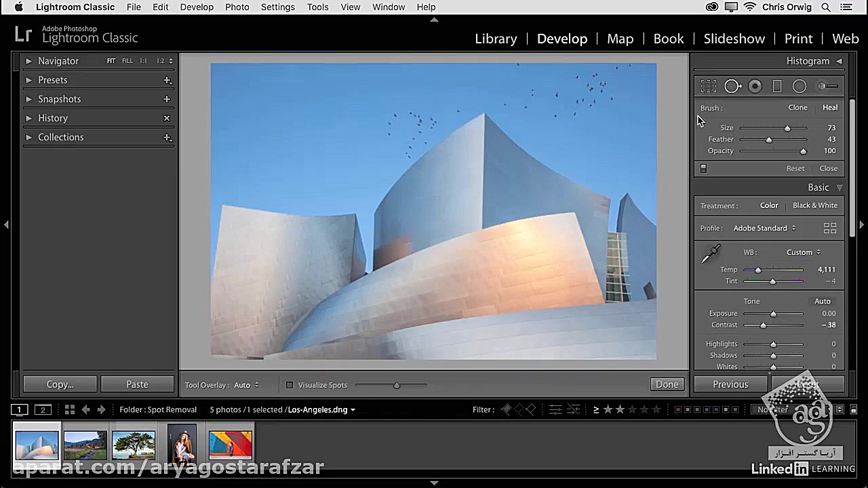Toggle the spot removal panel switch
This screenshot has width=868, height=488.
(703, 168)
